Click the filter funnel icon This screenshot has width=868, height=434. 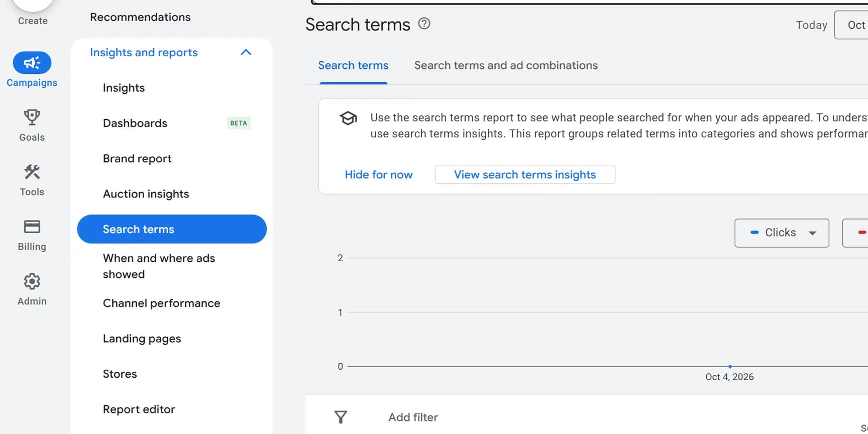click(341, 417)
